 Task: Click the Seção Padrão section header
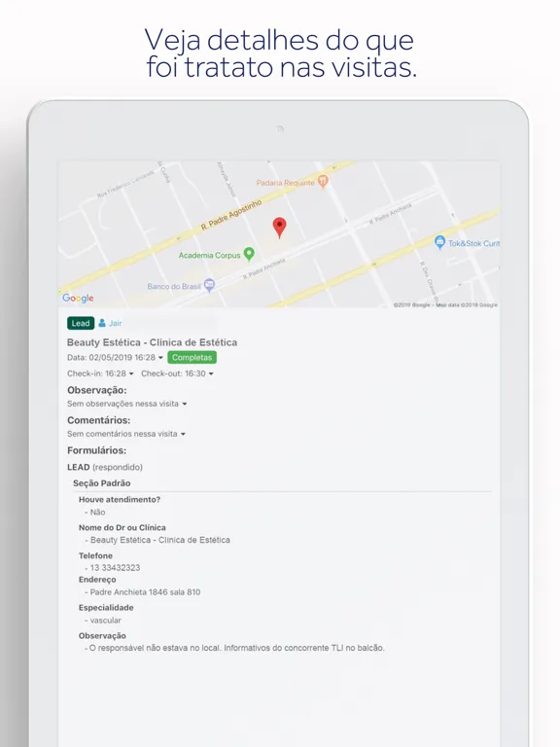tap(101, 483)
